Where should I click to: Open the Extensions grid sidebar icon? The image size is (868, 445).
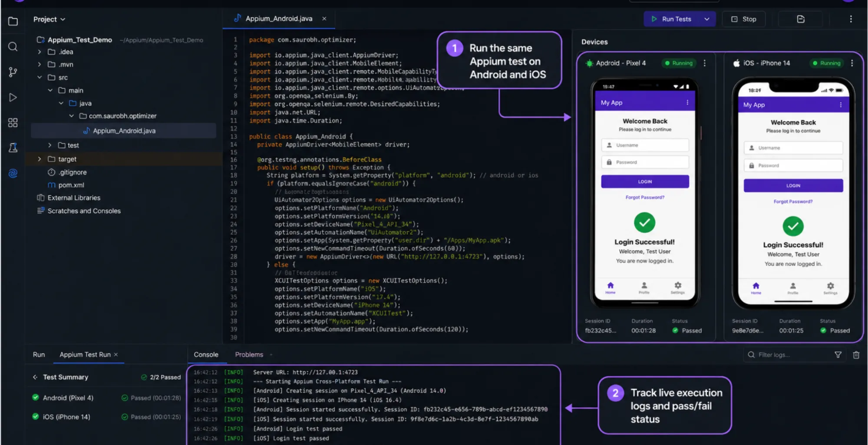13,123
